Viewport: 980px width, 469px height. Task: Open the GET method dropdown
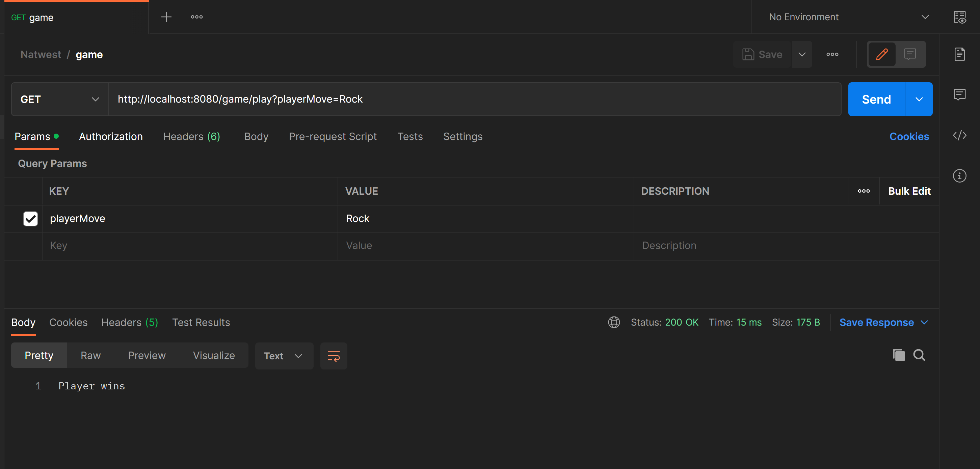(59, 99)
